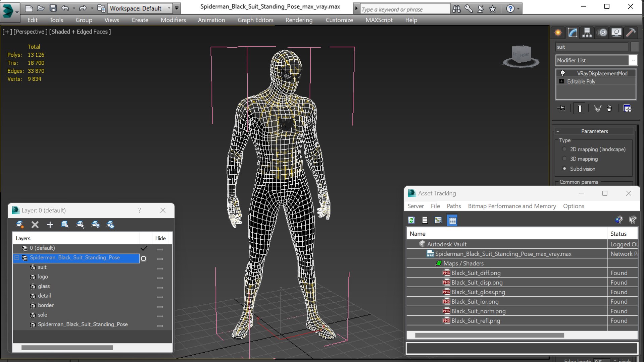
Task: Open Bitmap Performance and Memory menu
Action: (512, 206)
